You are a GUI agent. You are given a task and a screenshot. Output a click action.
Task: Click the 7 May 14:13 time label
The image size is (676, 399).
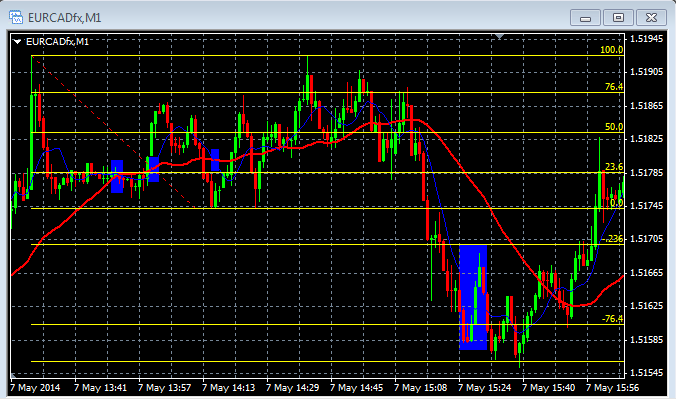click(228, 387)
